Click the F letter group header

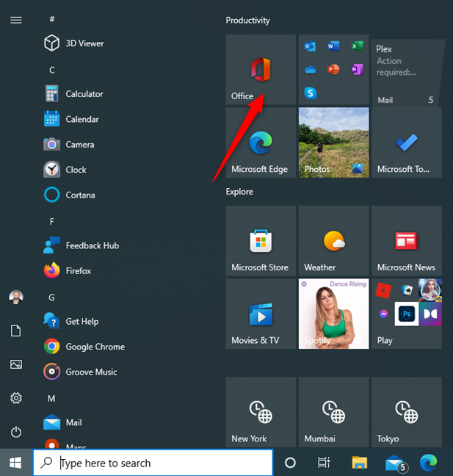tap(52, 222)
